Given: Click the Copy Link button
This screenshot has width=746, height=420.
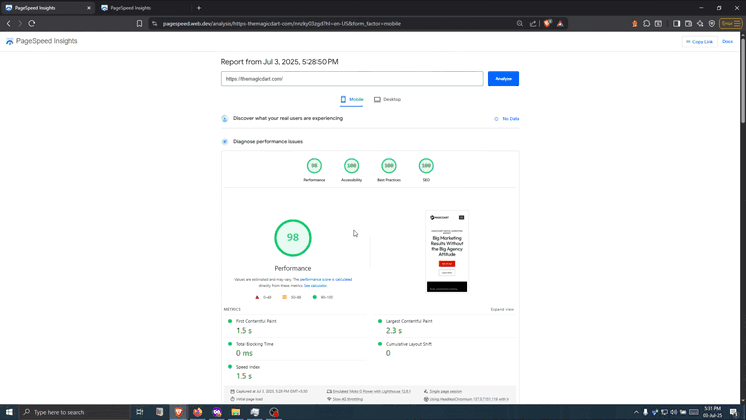Looking at the screenshot, I should click(x=699, y=42).
